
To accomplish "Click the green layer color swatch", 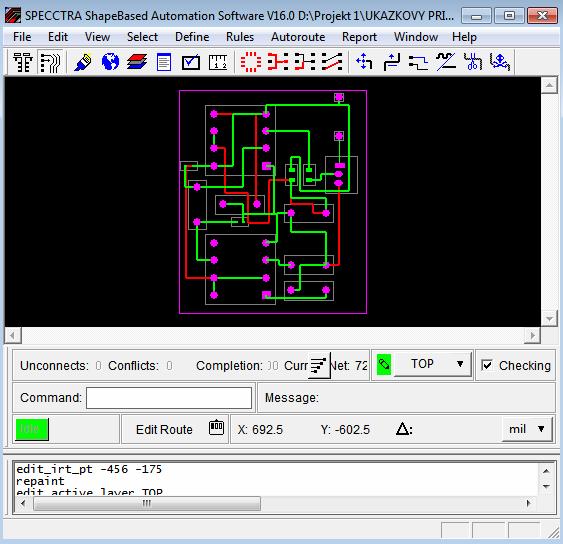I will pos(383,364).
